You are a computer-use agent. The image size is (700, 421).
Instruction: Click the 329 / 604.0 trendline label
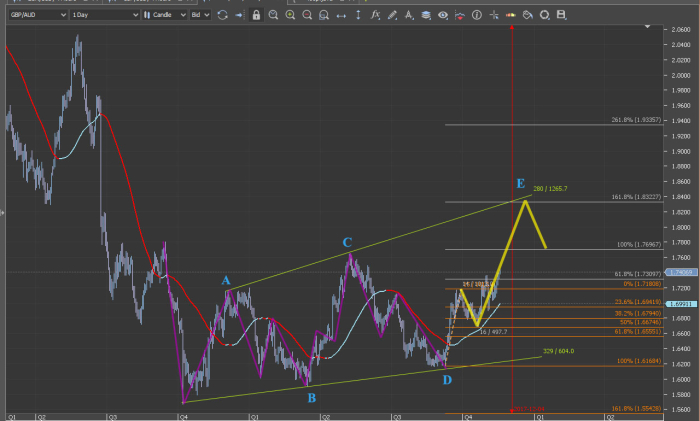pyautogui.click(x=558, y=351)
